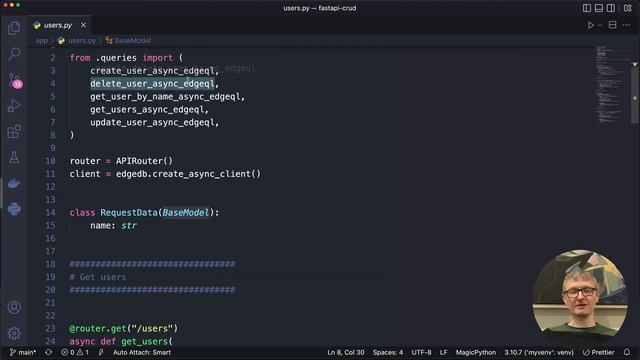Image resolution: width=640 pixels, height=360 pixels.
Task: Go to line via Ln 8, Col 30
Action: pyautogui.click(x=346, y=353)
